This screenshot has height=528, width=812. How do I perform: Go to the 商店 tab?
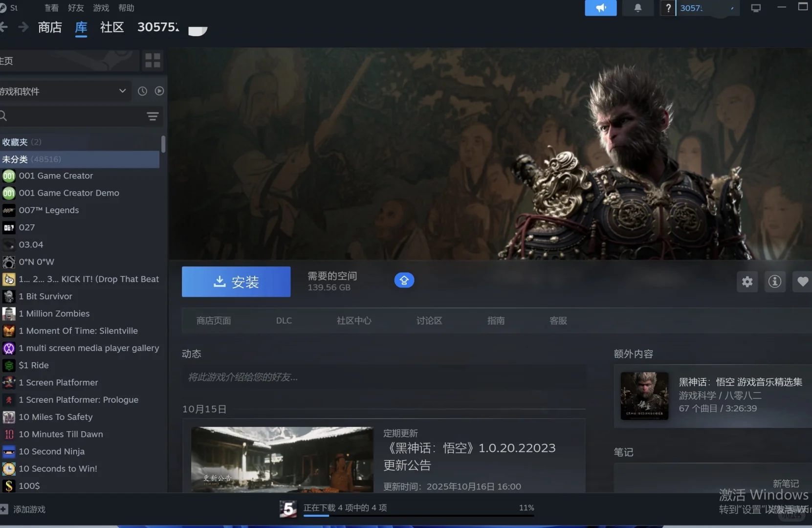coord(50,27)
